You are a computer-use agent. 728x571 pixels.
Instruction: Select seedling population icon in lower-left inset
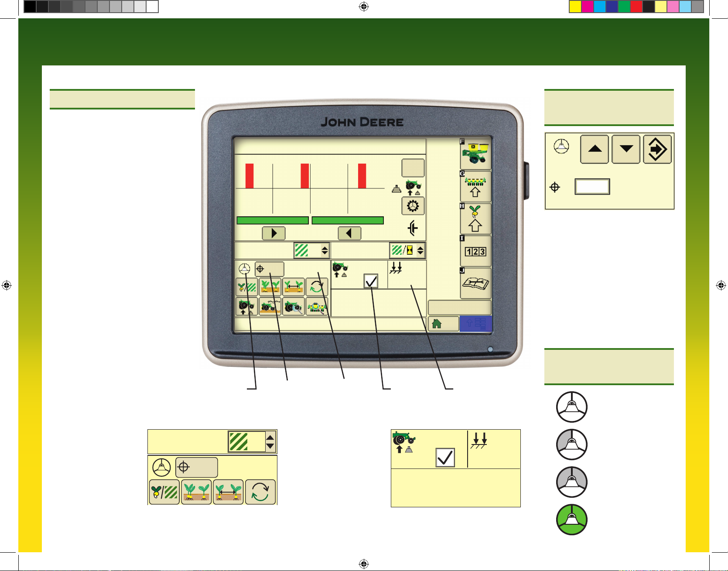click(x=196, y=492)
